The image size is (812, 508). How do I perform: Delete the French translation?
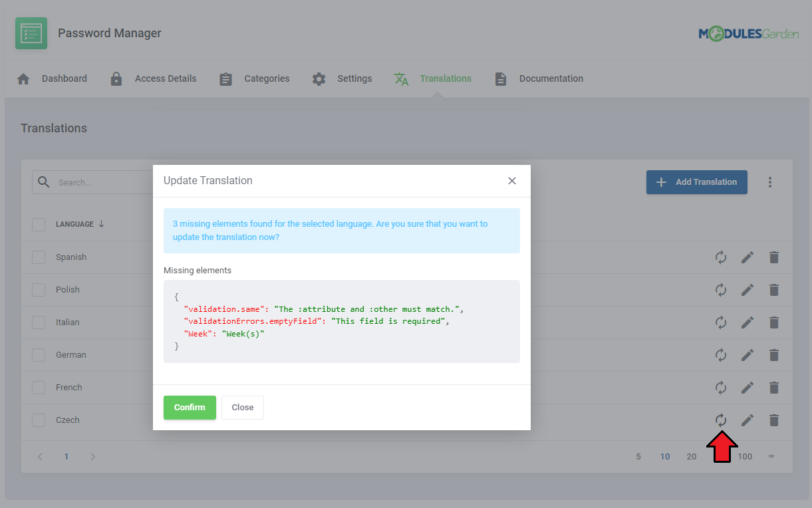(774, 388)
